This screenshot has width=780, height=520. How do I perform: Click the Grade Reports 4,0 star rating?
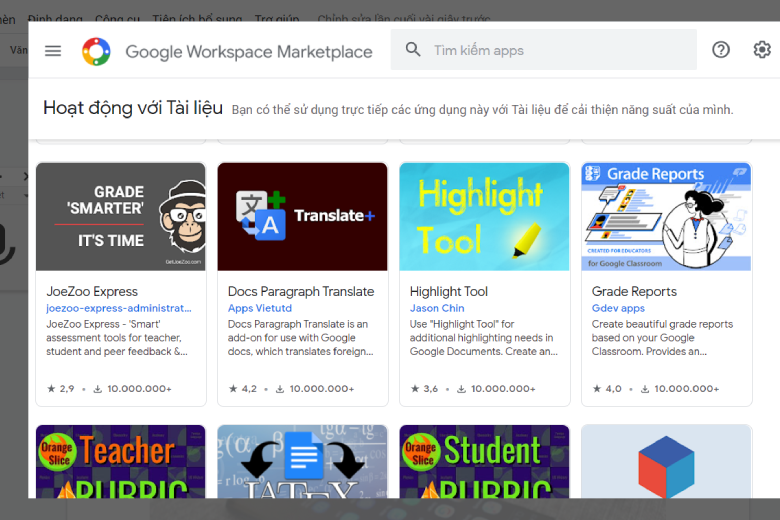click(x=607, y=389)
